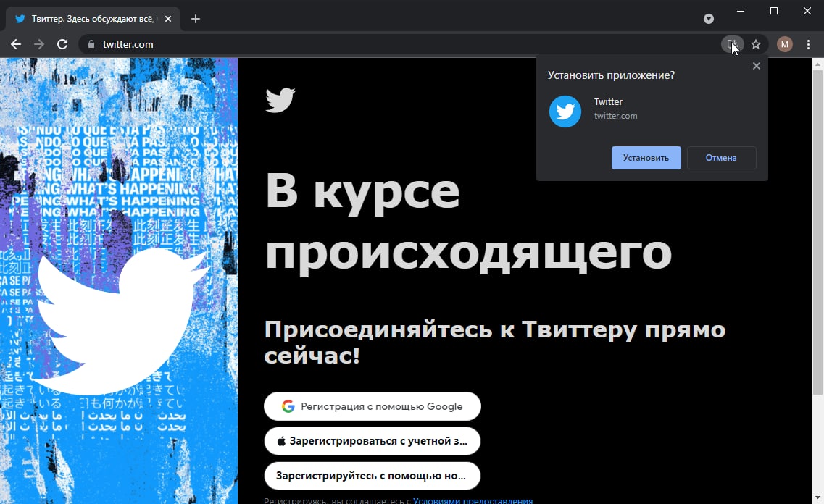Click the 'twitter.com' text in popup
This screenshot has width=824, height=504.
[x=615, y=116]
